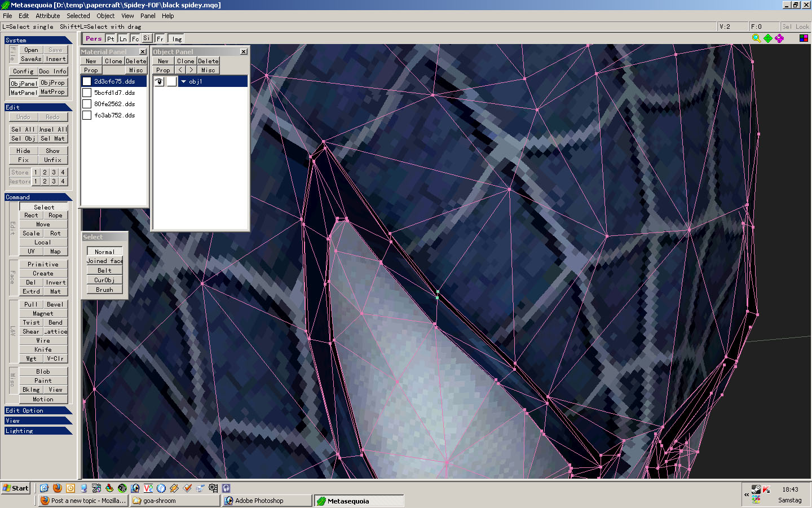
Task: Close the Object Panel
Action: coord(244,51)
